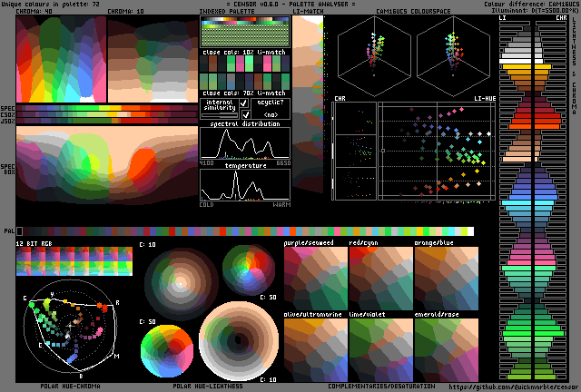Click the spectral distribution graph
This screenshot has width=581, height=392.
click(x=245, y=143)
